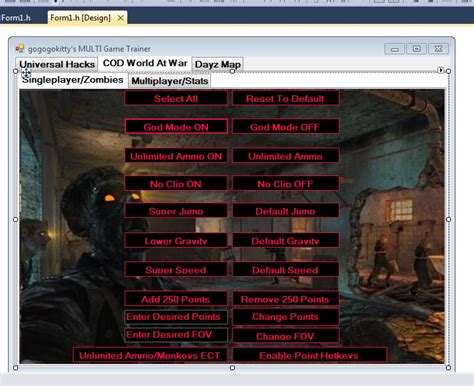The width and height of the screenshot is (474, 386).
Task: Minimize the MULTI Game Trainer form
Action: [395, 49]
